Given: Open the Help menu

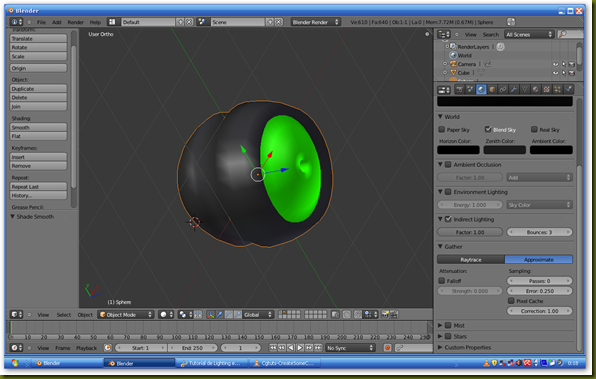Looking at the screenshot, I should click(95, 22).
